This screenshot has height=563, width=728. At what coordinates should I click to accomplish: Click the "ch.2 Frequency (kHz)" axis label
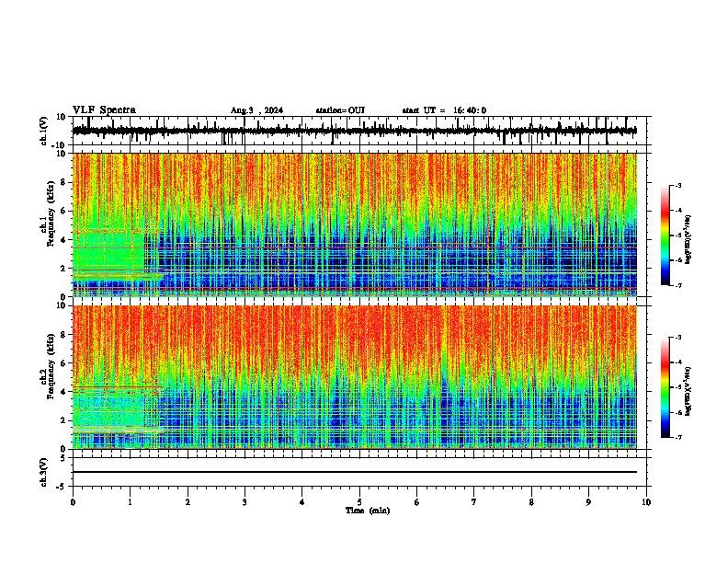[x=50, y=366]
